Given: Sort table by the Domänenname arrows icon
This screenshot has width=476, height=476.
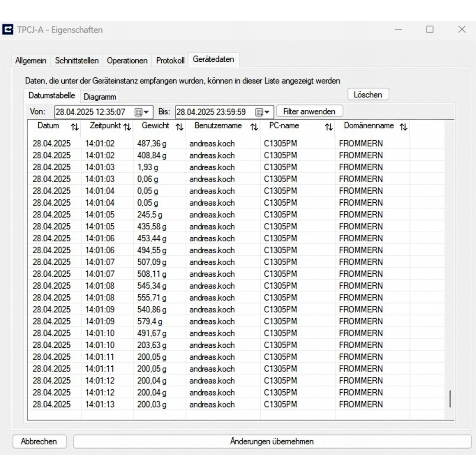Looking at the screenshot, I should (403, 127).
